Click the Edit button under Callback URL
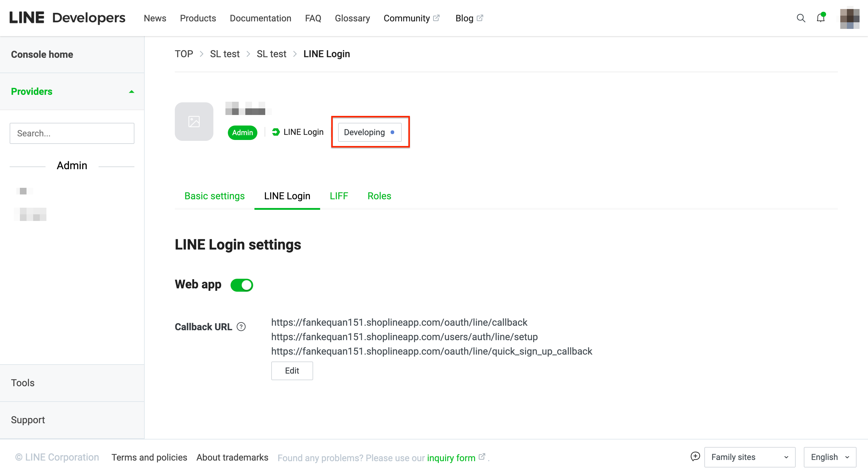Viewport: 868px width, 475px height. click(292, 371)
